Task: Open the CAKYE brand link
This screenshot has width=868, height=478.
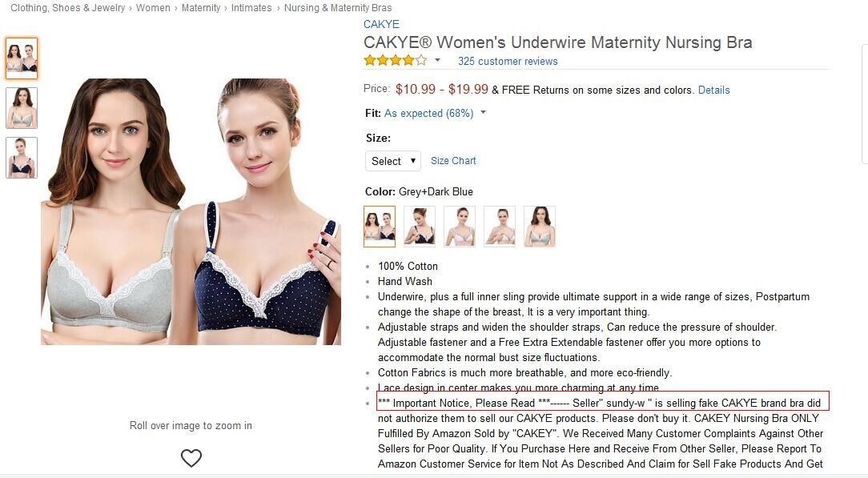Action: coord(381,24)
